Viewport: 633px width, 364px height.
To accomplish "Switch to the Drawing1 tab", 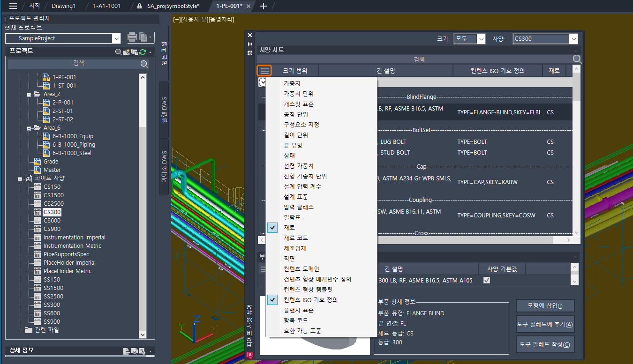I will pos(64,6).
